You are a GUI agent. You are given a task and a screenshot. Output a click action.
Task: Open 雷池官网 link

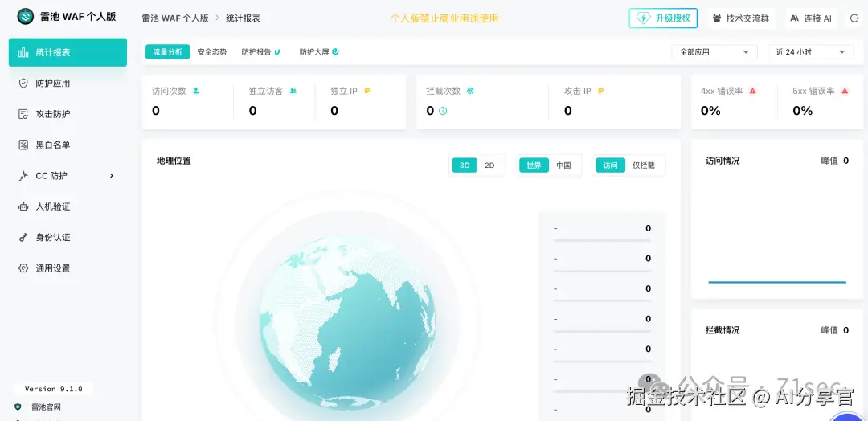point(46,407)
